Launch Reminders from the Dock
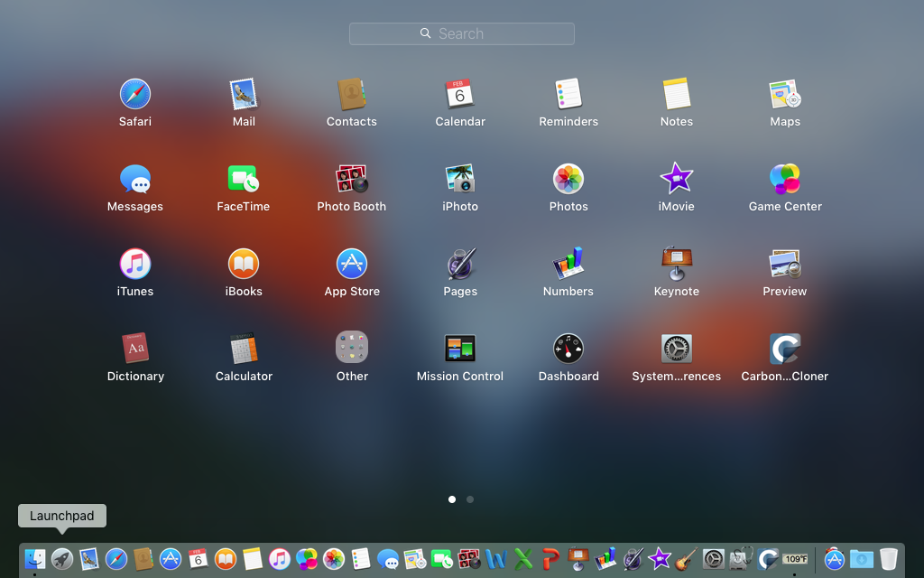The image size is (924, 578). pos(361,559)
